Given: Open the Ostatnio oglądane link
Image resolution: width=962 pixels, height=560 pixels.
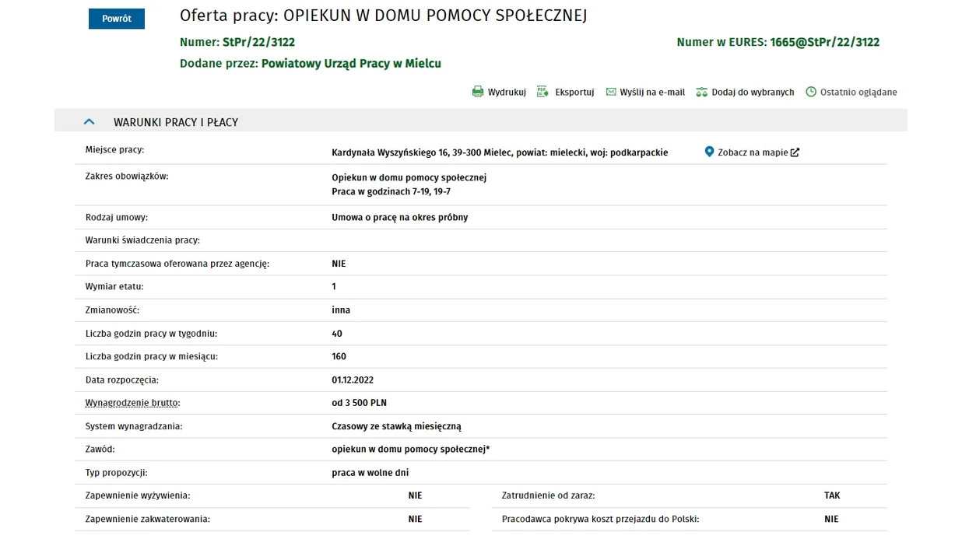Looking at the screenshot, I should [858, 92].
